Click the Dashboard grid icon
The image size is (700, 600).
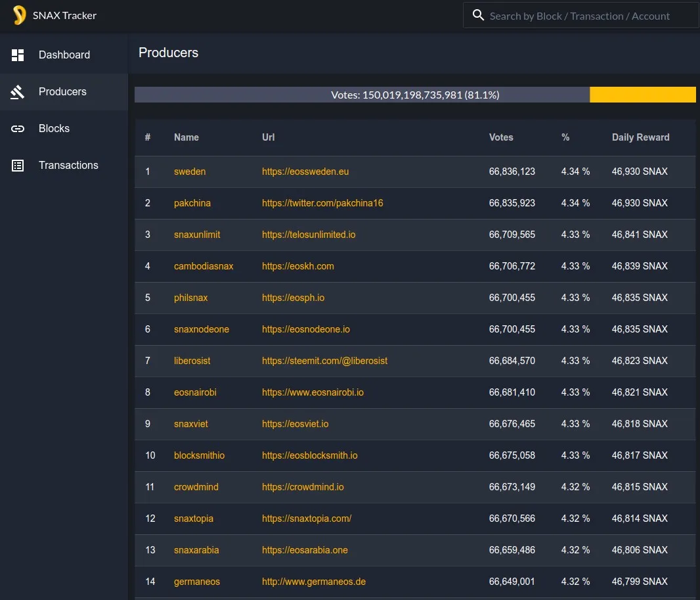pyautogui.click(x=18, y=55)
